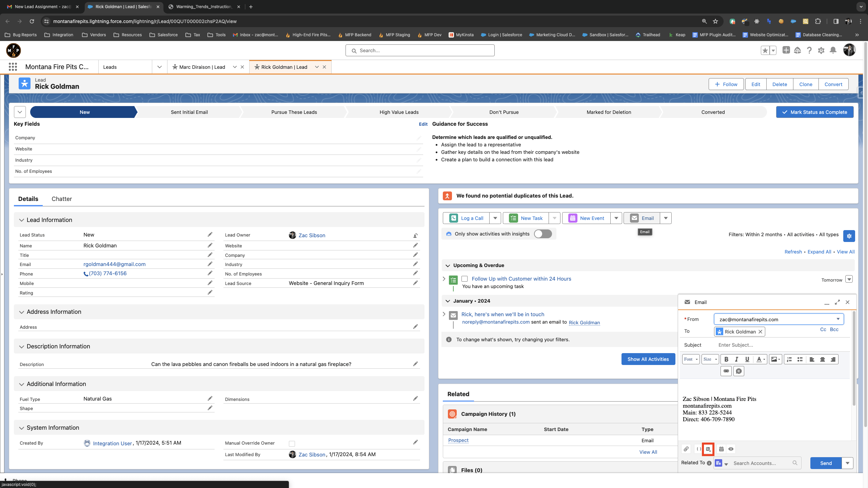
Task: Change Lead Owner icon next to Zac Sibson
Action: pos(415,236)
